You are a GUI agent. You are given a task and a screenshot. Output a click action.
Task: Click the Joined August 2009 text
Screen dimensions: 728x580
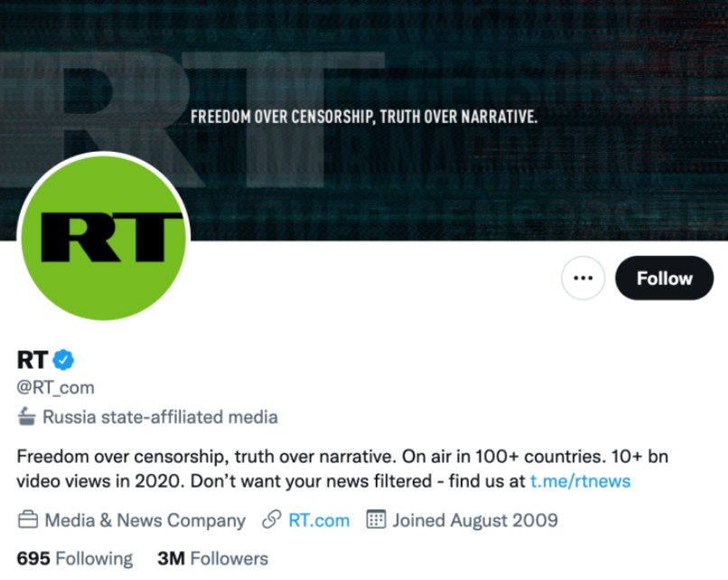(x=474, y=520)
